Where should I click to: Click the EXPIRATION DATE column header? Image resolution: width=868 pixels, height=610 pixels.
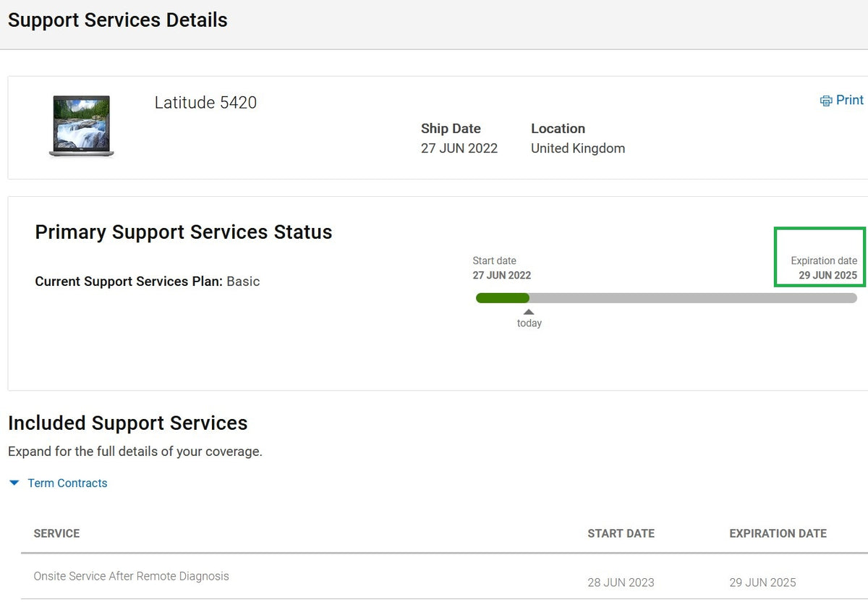click(778, 533)
